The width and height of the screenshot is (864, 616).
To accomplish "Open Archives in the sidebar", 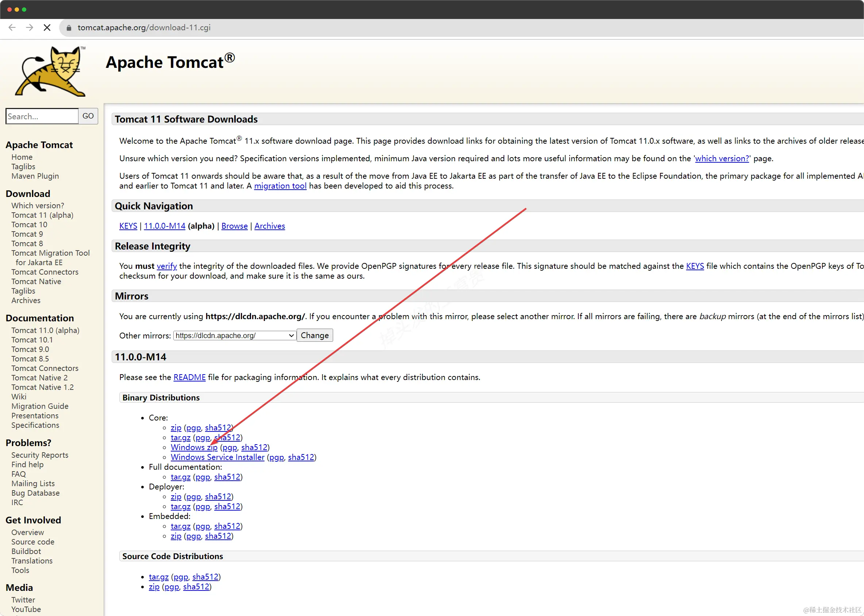I will (x=26, y=301).
